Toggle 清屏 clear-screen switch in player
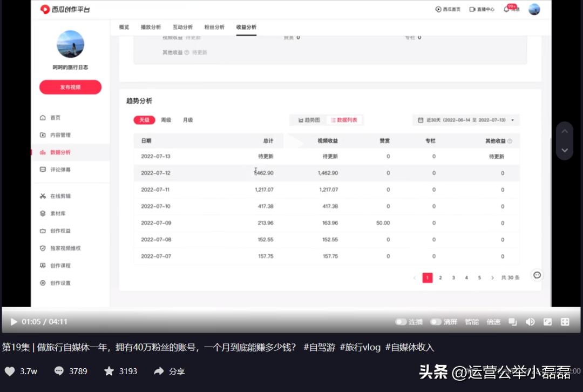583x392 pixels. coord(435,321)
